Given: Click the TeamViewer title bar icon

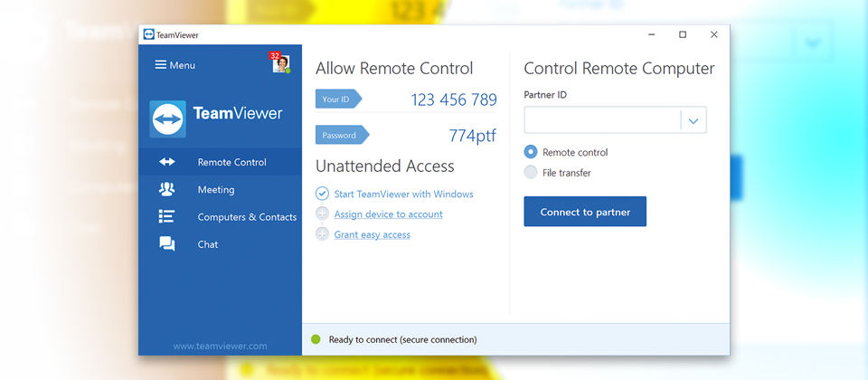Looking at the screenshot, I should [x=148, y=35].
